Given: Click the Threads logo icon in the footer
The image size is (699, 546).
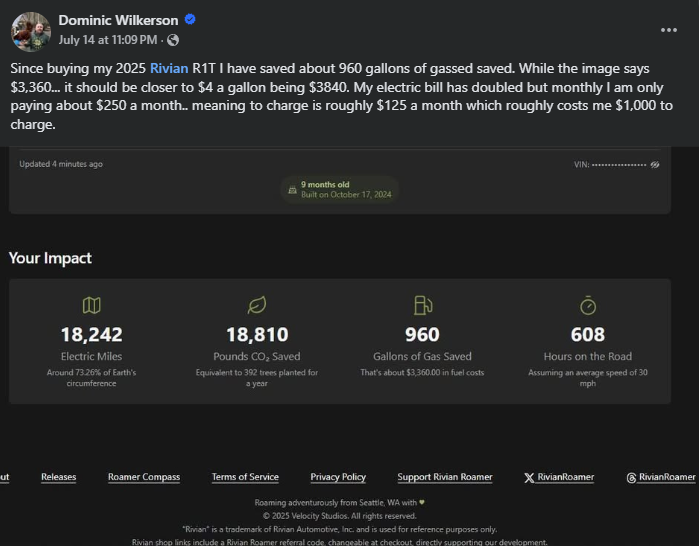Looking at the screenshot, I should tap(631, 478).
